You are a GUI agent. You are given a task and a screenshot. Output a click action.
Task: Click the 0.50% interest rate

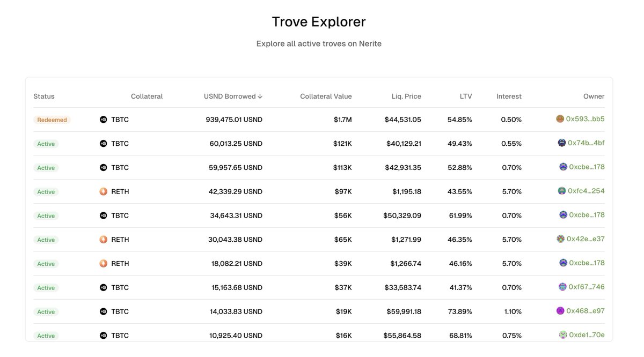(511, 120)
